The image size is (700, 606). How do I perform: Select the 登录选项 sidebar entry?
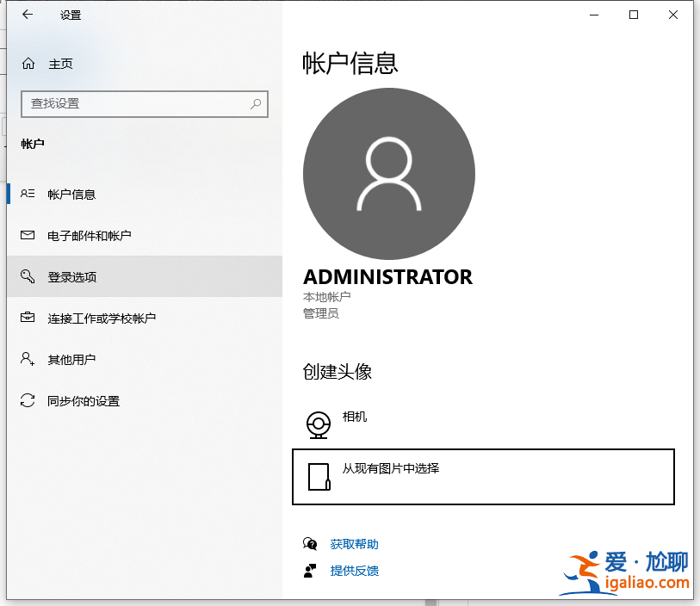[73, 276]
